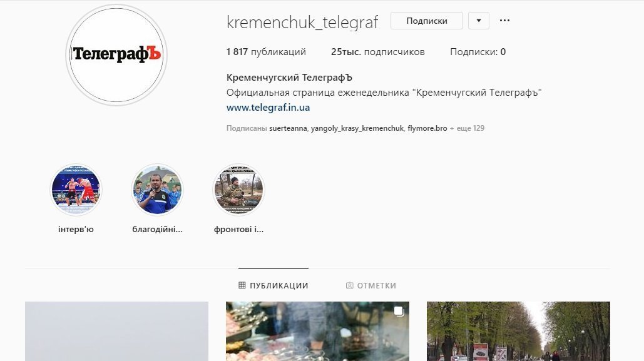Open the yangoly_krasy_kremenchuk profile link
The image size is (644, 361).
(x=357, y=128)
